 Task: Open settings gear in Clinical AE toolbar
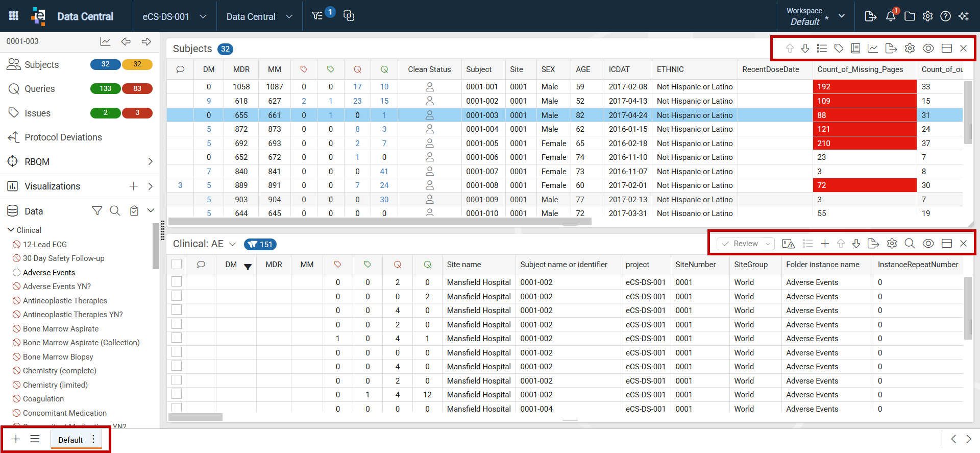pyautogui.click(x=892, y=244)
